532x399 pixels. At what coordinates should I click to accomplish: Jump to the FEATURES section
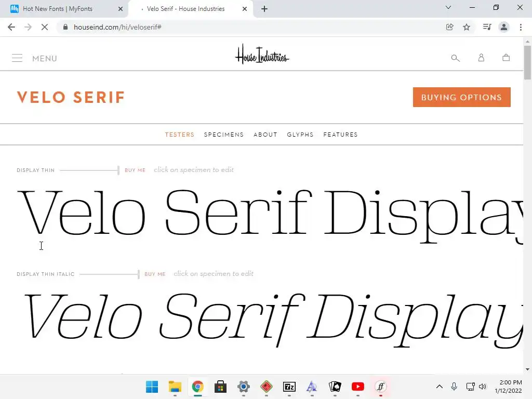[340, 135]
